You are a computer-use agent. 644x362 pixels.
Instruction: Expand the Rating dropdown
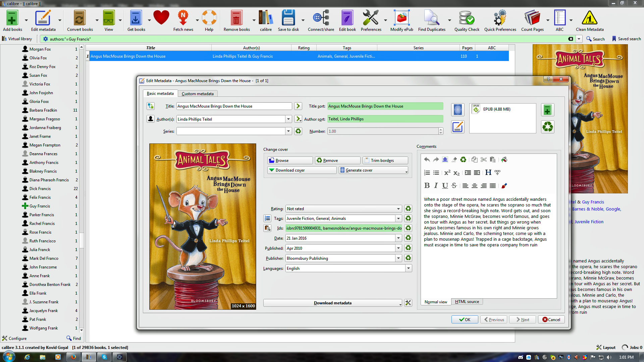pyautogui.click(x=398, y=209)
